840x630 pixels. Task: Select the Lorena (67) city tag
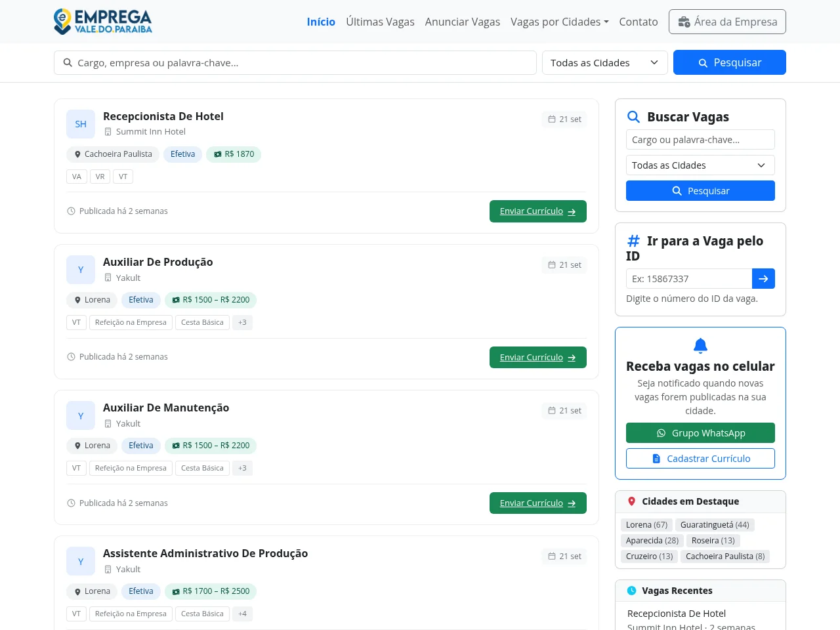(646, 525)
